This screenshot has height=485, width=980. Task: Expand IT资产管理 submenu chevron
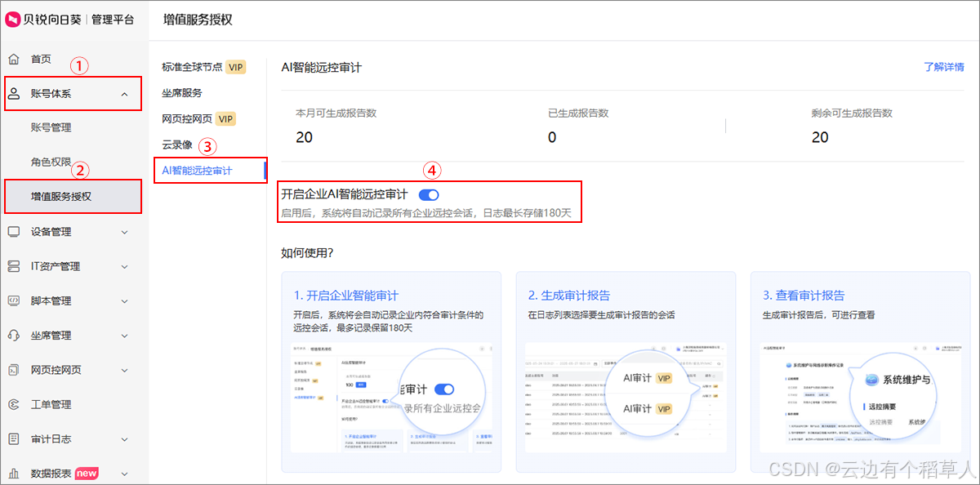(x=124, y=266)
